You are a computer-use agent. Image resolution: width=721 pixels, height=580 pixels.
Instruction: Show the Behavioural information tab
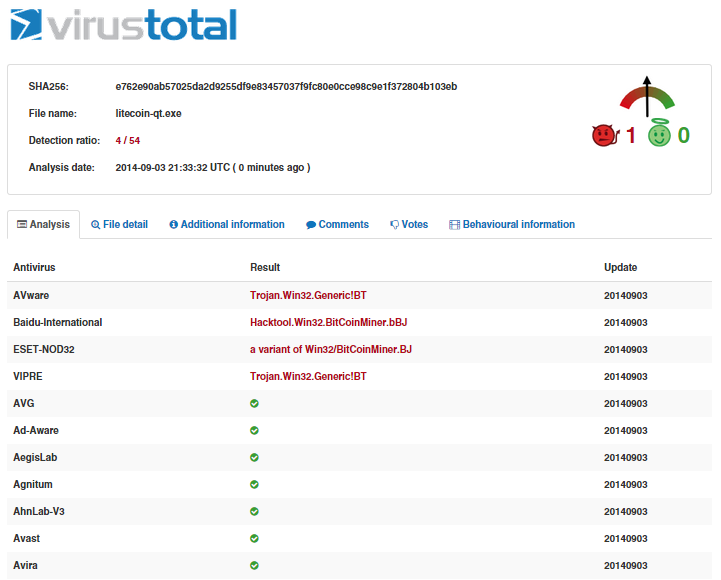coord(512,224)
